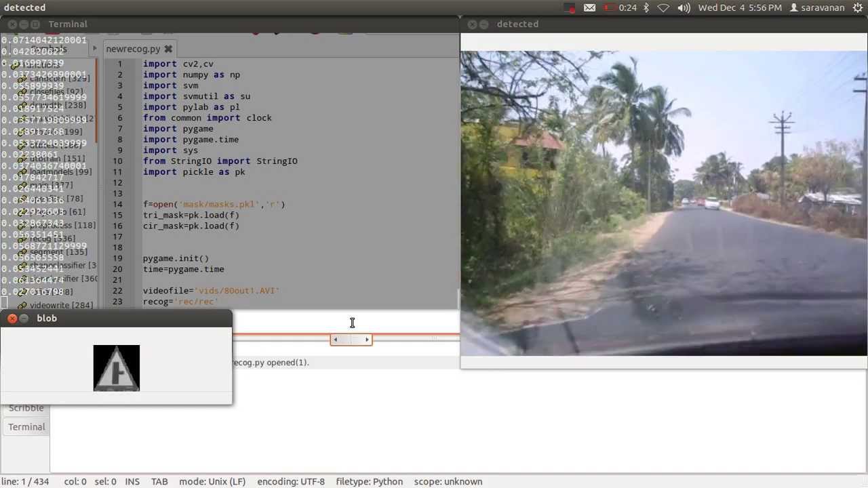Close the blob window
The height and width of the screenshot is (488, 868).
[12, 318]
